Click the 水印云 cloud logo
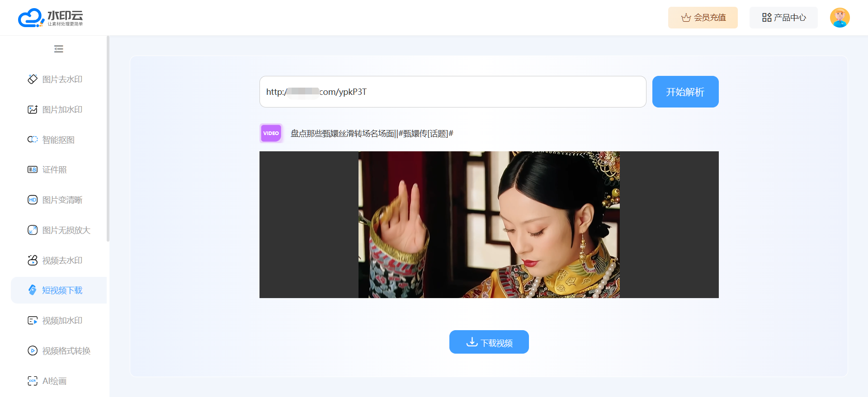Screen dimensions: 868x397 (50, 18)
